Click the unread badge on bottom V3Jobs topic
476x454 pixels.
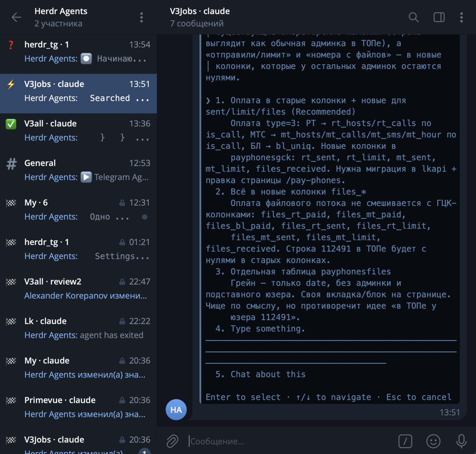[x=144, y=451]
